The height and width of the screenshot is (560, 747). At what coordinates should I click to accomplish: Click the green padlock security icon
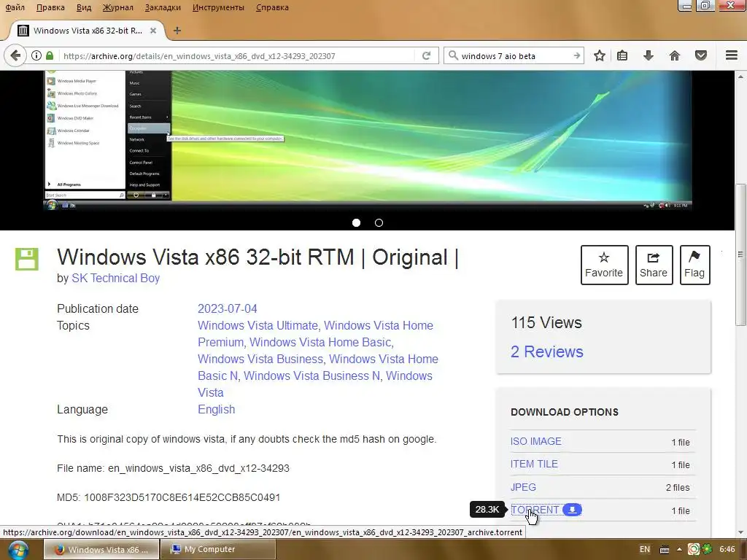click(50, 55)
